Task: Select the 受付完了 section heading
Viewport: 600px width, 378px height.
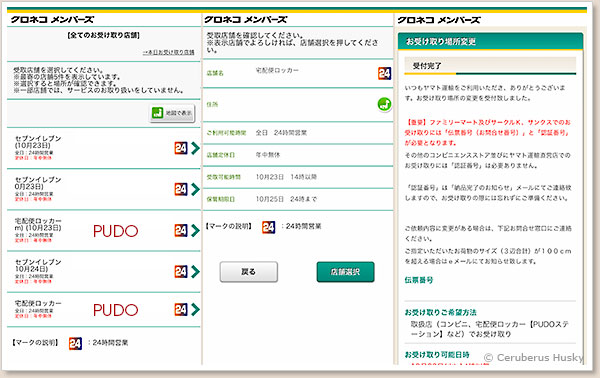Action: tap(490, 66)
